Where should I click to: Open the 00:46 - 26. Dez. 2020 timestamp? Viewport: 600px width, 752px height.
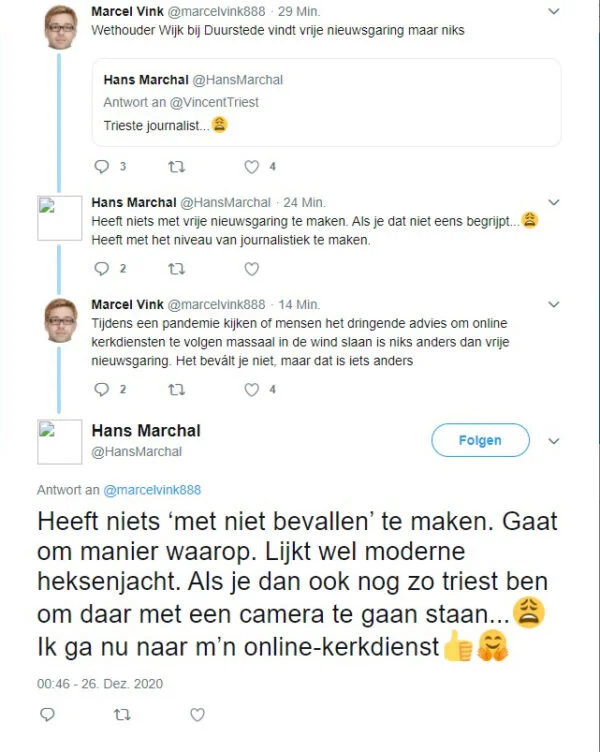100,684
